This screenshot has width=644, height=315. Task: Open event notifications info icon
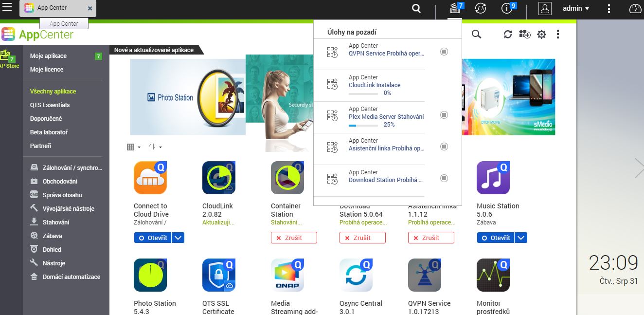tap(507, 8)
